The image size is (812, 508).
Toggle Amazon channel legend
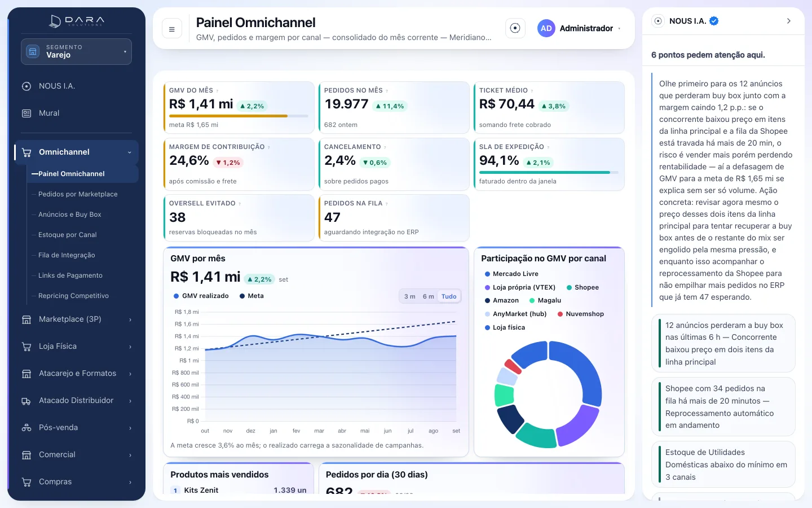[501, 300]
